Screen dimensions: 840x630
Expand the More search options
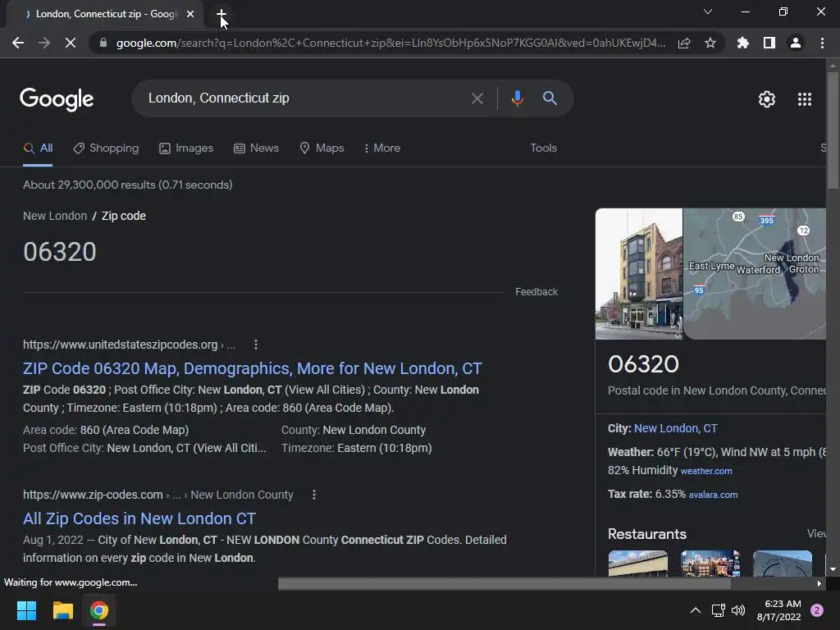pos(382,148)
